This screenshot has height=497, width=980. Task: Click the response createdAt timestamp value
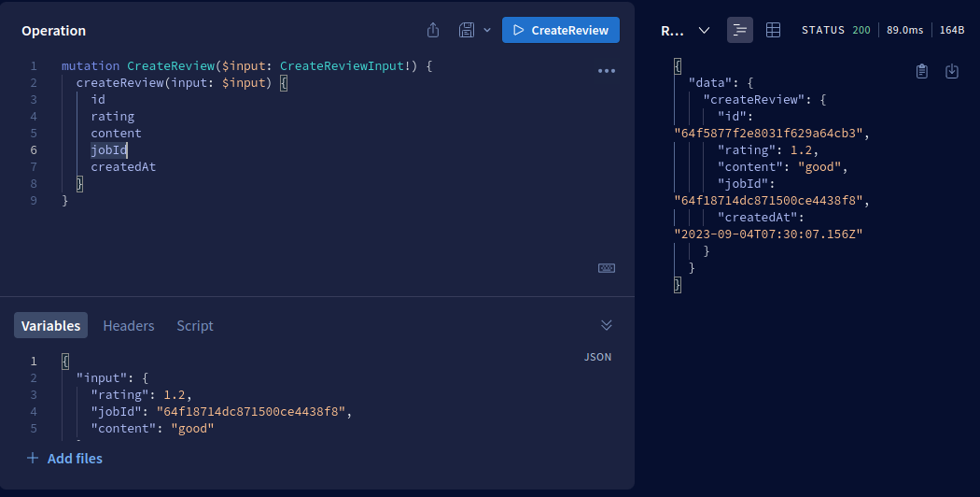(768, 234)
